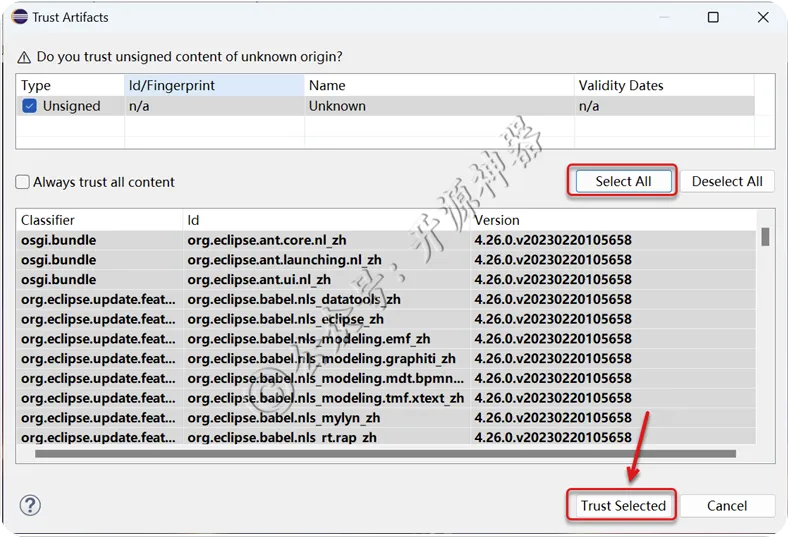This screenshot has width=788, height=537.
Task: Cancel the Trust Artifacts dialog
Action: click(x=727, y=505)
